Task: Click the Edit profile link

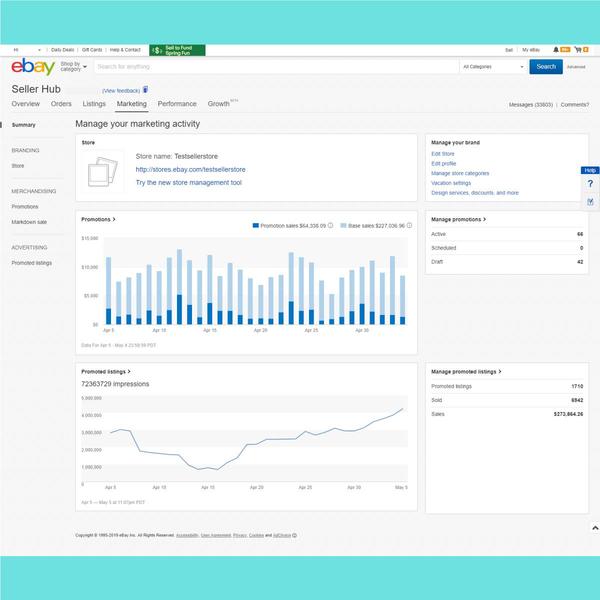Action: click(444, 163)
